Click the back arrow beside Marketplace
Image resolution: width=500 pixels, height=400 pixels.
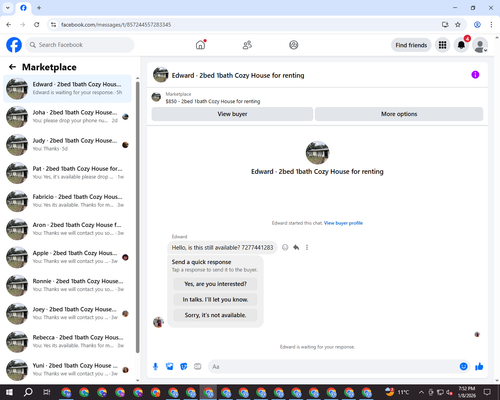coord(12,67)
